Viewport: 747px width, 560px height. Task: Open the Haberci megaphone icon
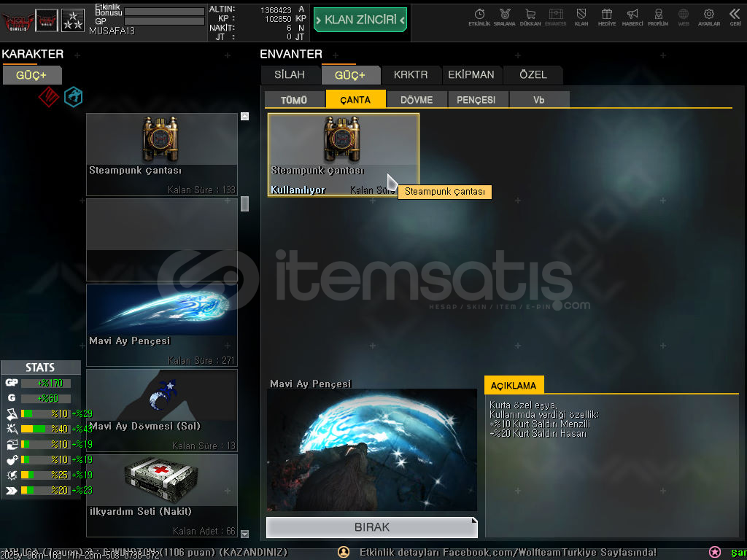tap(632, 16)
